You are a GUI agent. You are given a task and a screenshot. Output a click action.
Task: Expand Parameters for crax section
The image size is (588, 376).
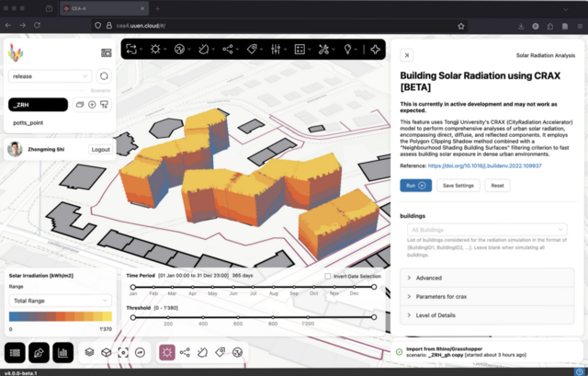click(x=487, y=296)
